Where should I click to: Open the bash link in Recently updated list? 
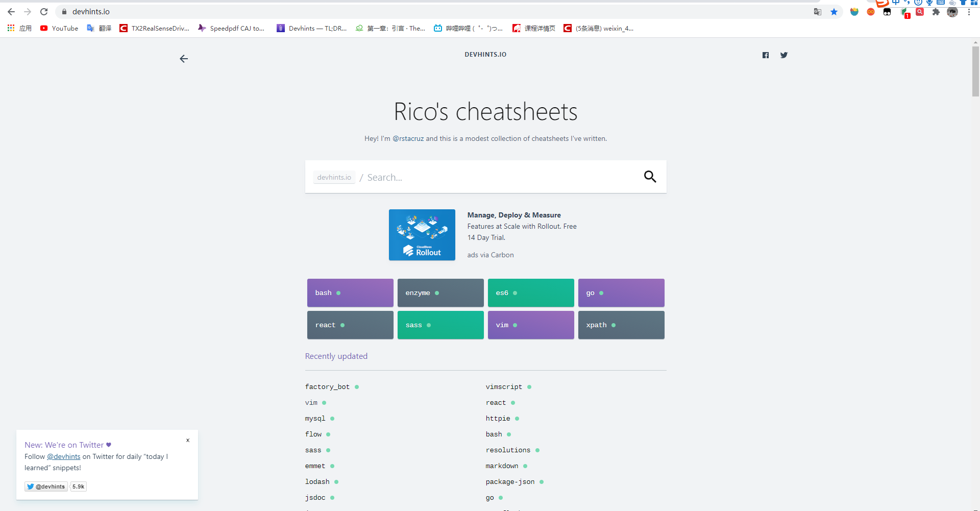coord(494,434)
